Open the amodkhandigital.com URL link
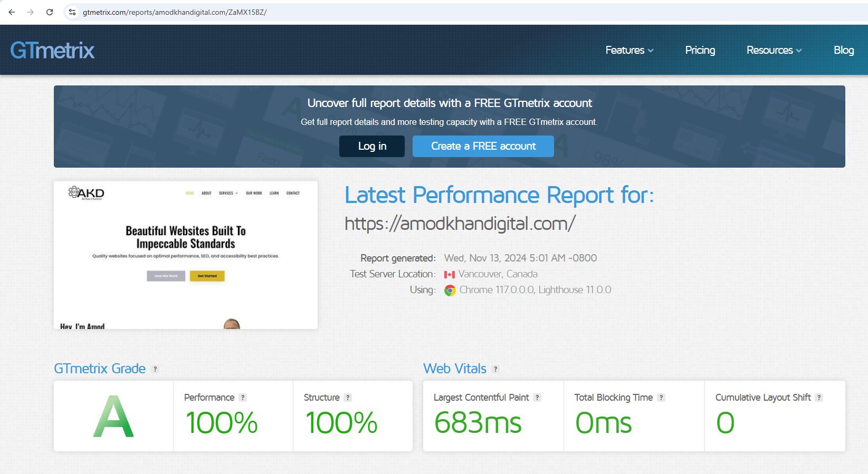868x474 pixels. (x=460, y=224)
